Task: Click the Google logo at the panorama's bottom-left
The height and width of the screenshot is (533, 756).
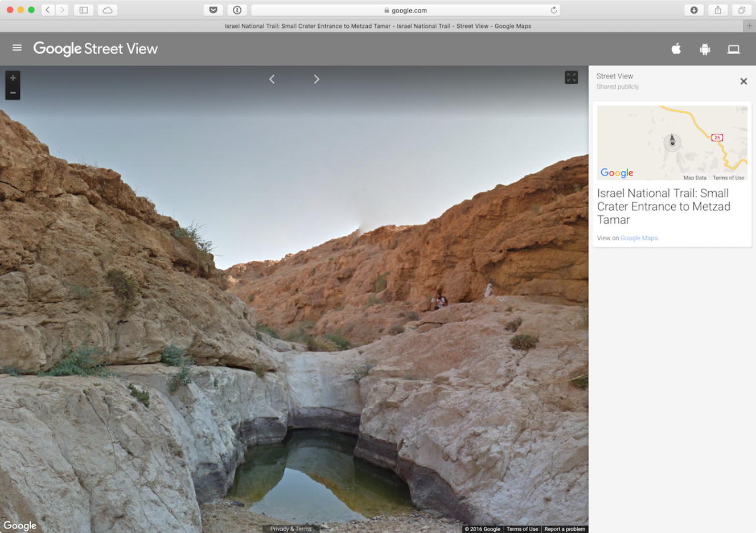Action: click(x=20, y=526)
